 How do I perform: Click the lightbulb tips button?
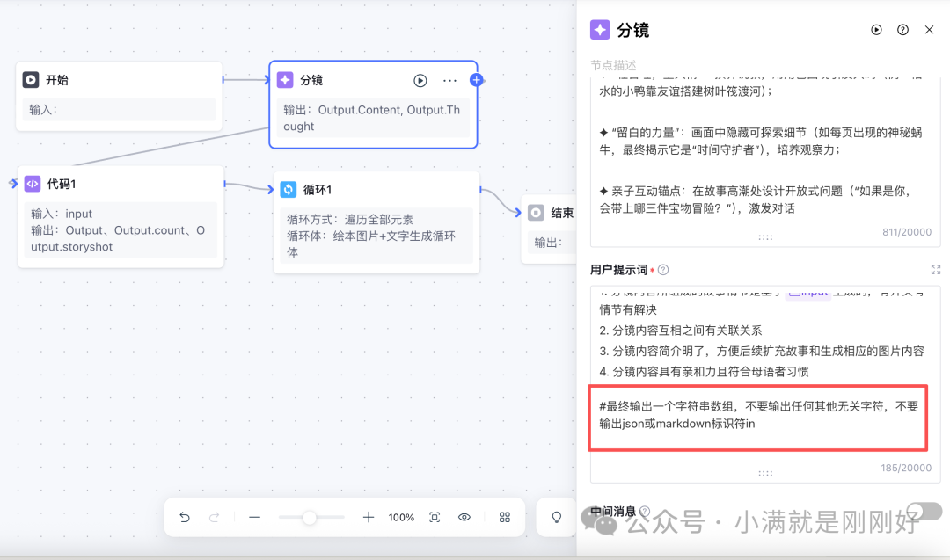coord(556,517)
